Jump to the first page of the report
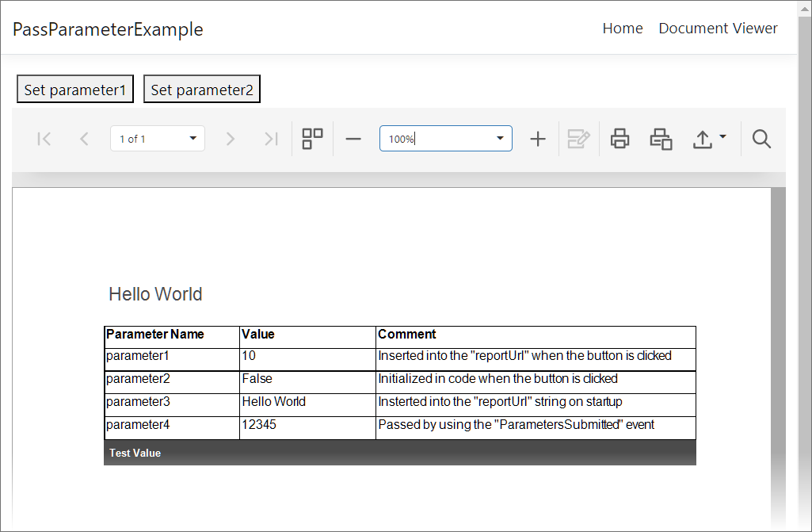The image size is (812, 532). click(x=44, y=138)
